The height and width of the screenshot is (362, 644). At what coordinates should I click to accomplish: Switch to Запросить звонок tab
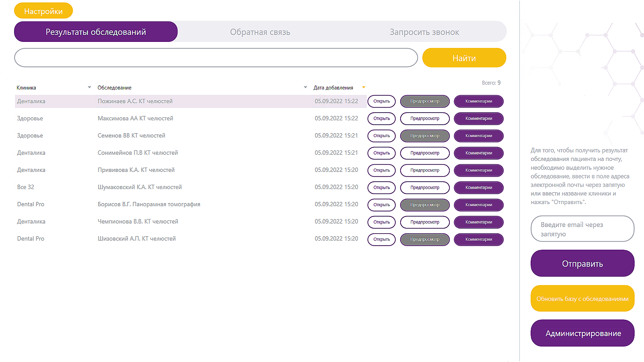[x=424, y=32]
